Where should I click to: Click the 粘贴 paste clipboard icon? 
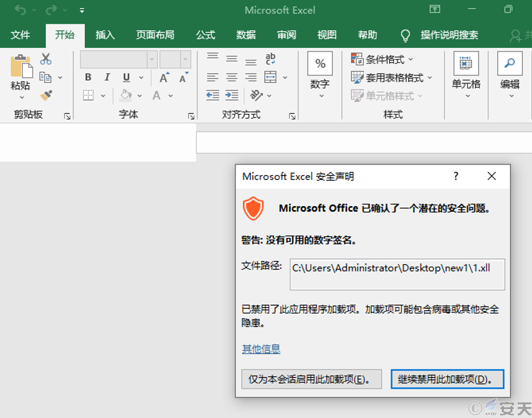point(21,66)
